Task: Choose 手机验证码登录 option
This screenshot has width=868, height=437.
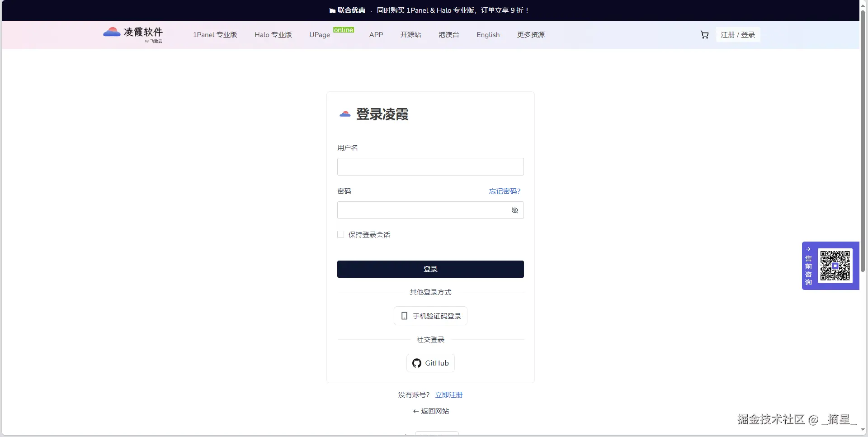Action: 430,316
